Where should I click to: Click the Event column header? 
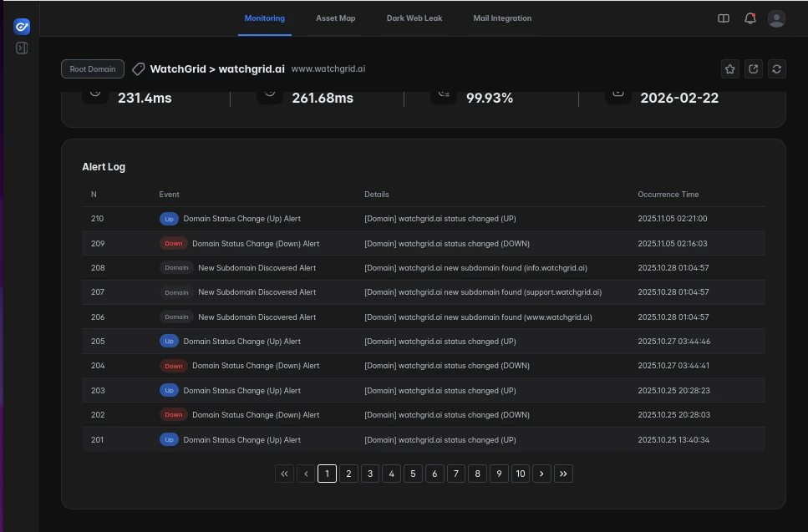[169, 195]
